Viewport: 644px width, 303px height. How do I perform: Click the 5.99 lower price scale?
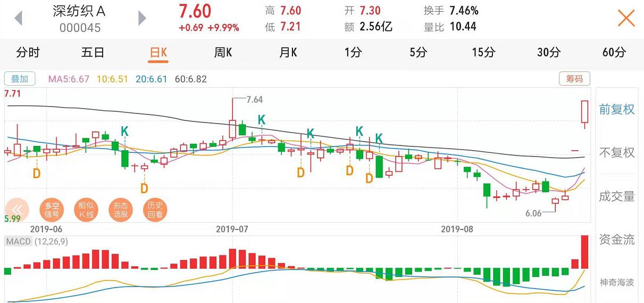[12, 218]
